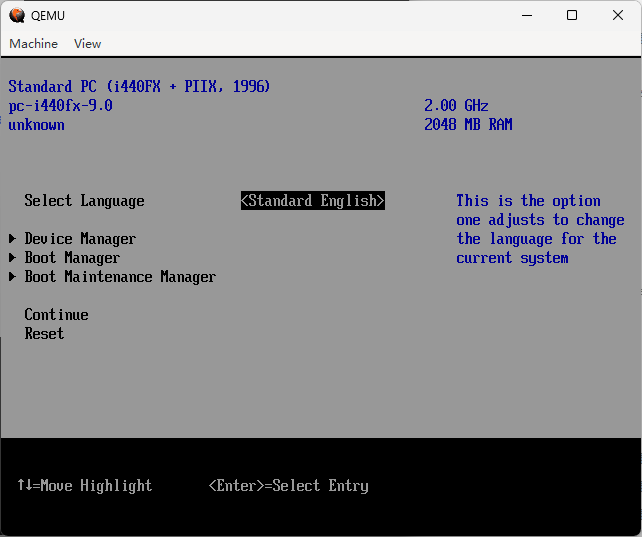Click the 'Standard PC (i440FX + PIIX, 1996)' text

pos(139,86)
